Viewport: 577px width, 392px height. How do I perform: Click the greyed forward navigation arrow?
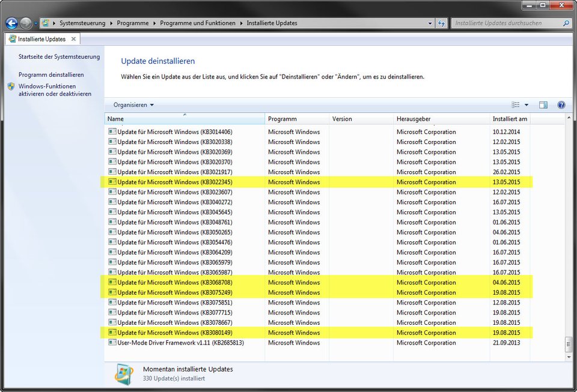pos(26,23)
